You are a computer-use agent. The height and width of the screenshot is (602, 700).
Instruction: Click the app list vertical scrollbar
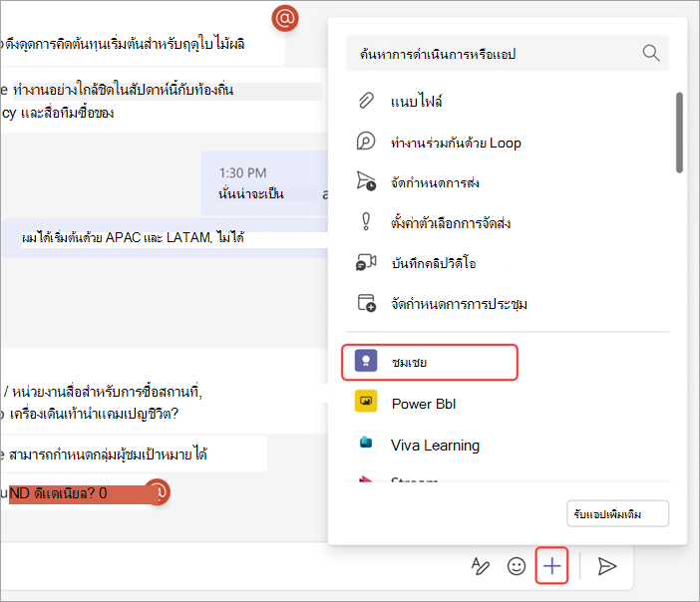pos(679,133)
